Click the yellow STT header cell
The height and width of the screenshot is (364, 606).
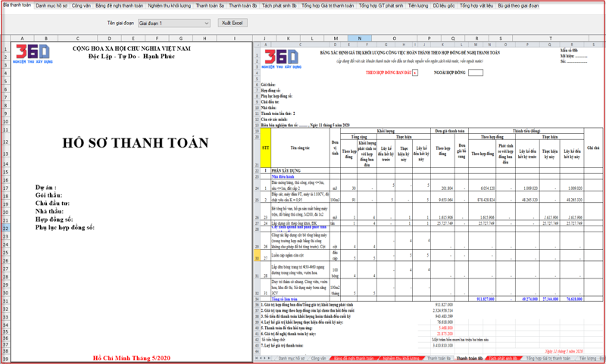[266, 148]
